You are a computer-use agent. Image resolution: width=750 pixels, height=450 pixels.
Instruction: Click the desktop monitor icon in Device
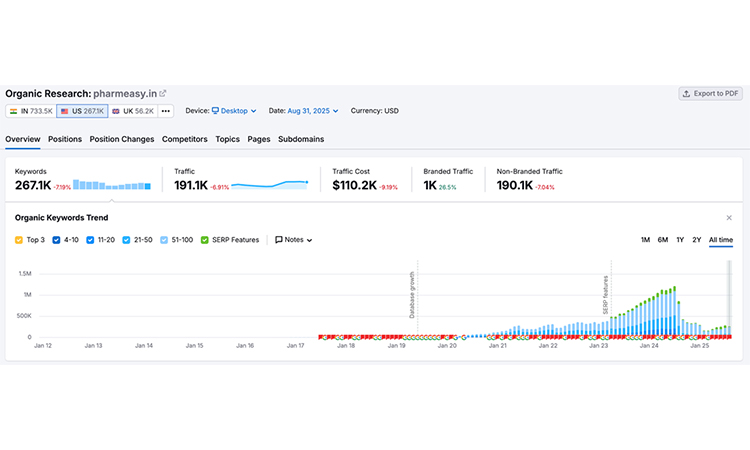click(x=215, y=110)
